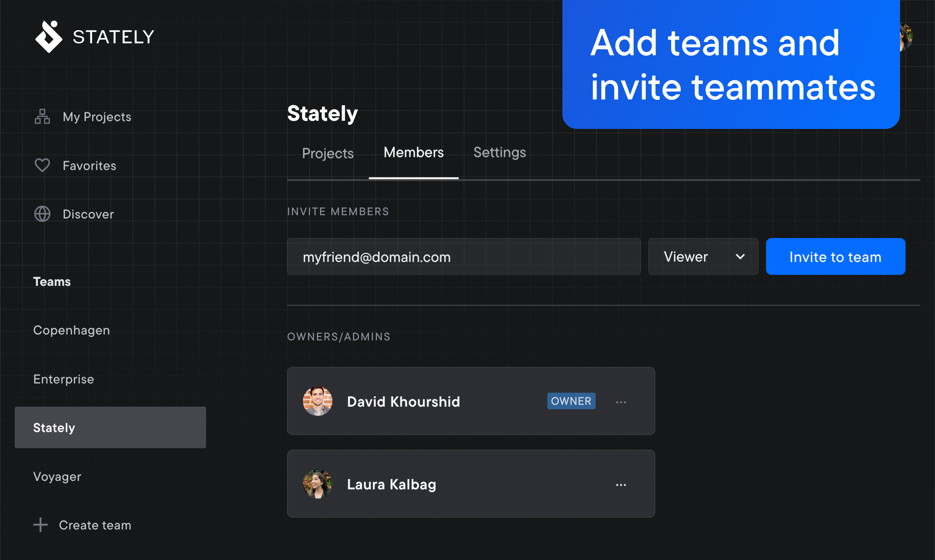The width and height of the screenshot is (935, 560).
Task: Click the OWNER badge on David Khourshid
Action: pyautogui.click(x=571, y=401)
